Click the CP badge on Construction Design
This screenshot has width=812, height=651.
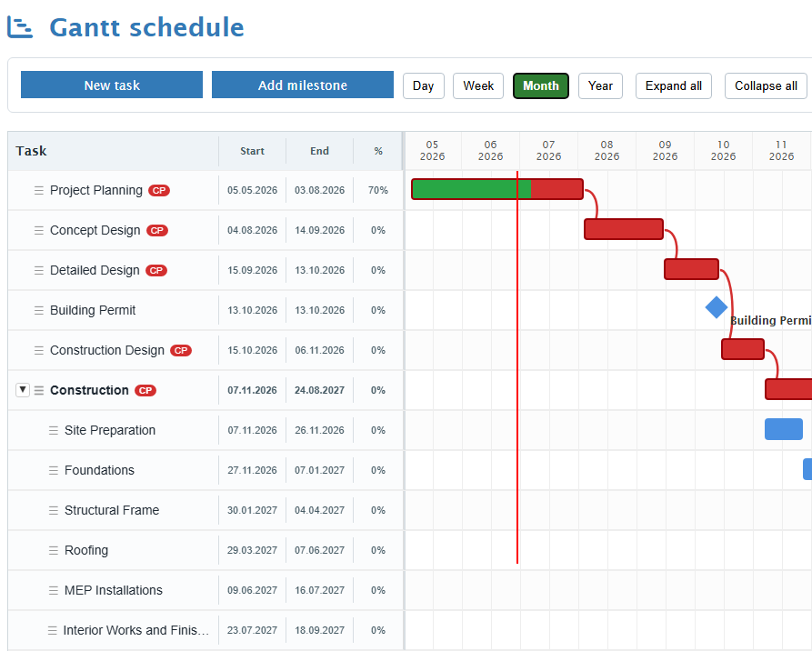[181, 351]
